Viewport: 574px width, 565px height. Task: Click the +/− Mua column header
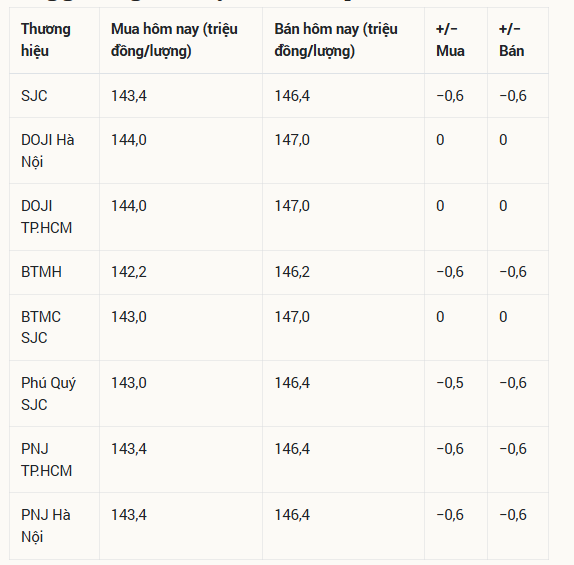450,40
